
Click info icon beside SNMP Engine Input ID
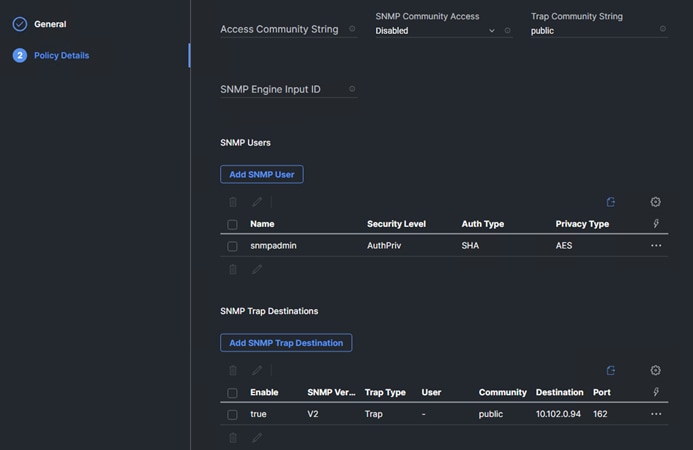pos(352,89)
